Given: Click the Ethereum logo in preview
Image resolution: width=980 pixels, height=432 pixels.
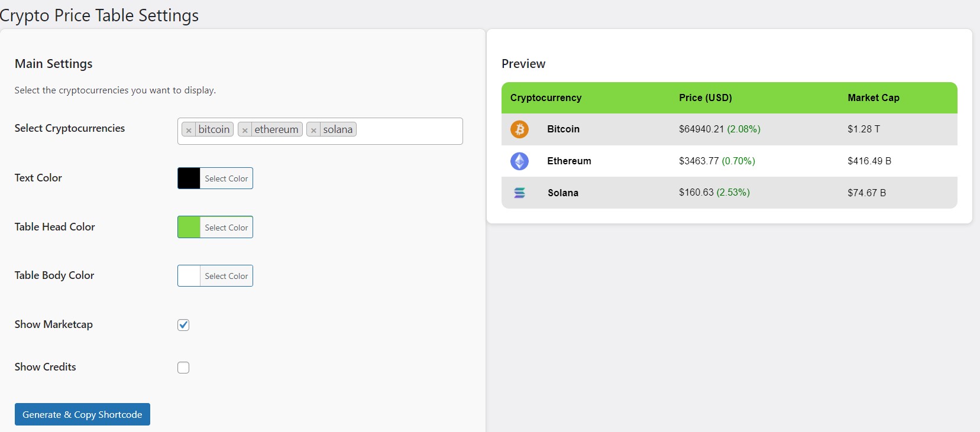Looking at the screenshot, I should click(519, 161).
